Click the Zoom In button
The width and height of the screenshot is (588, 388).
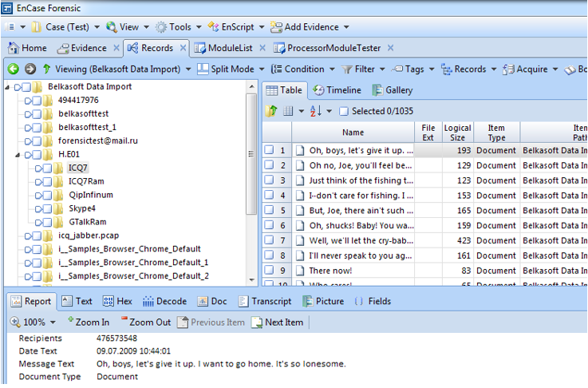click(89, 323)
